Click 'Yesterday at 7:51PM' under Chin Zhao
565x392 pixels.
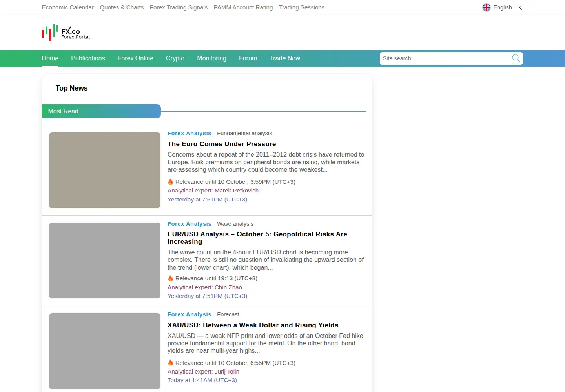[207, 296]
